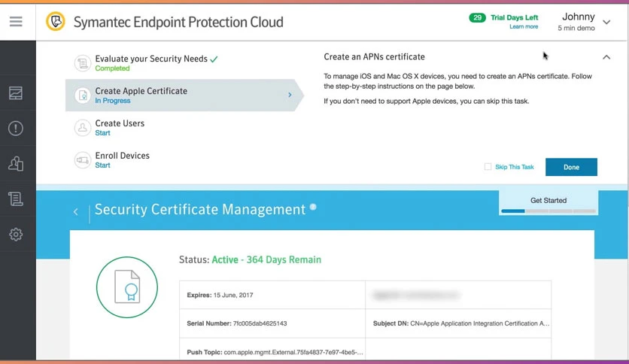Click Start under Create Users

point(102,132)
